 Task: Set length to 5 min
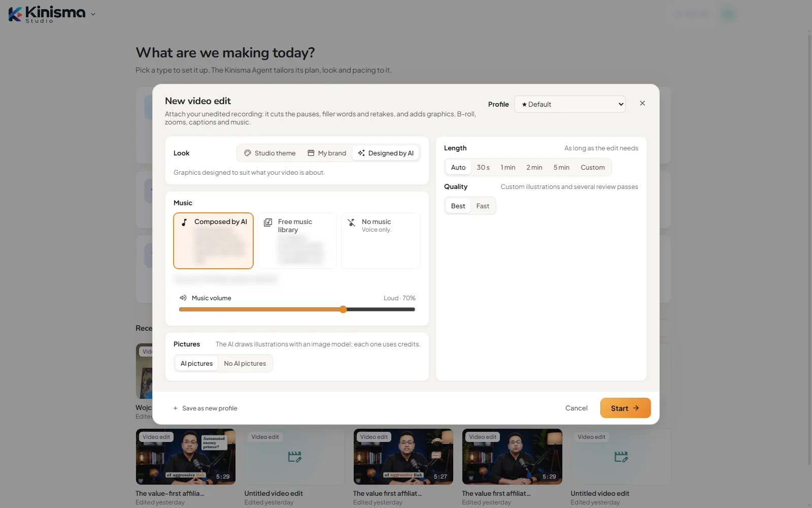[x=561, y=167]
